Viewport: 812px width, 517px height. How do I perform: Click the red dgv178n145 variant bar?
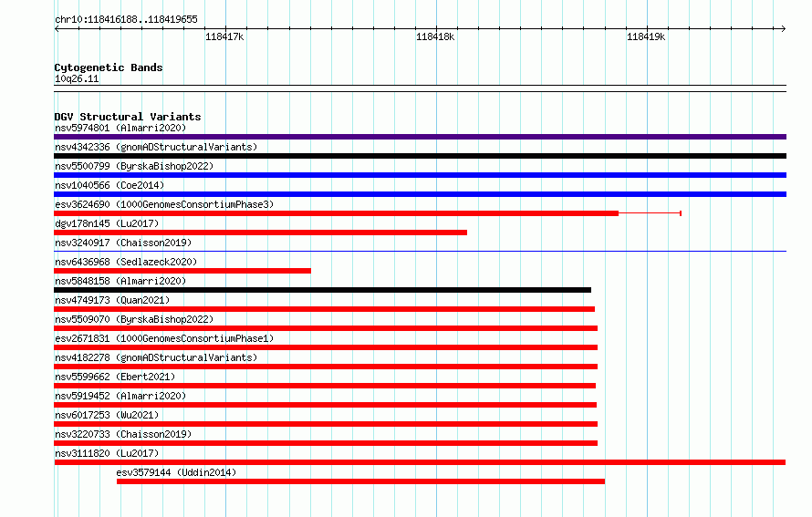[x=261, y=233]
